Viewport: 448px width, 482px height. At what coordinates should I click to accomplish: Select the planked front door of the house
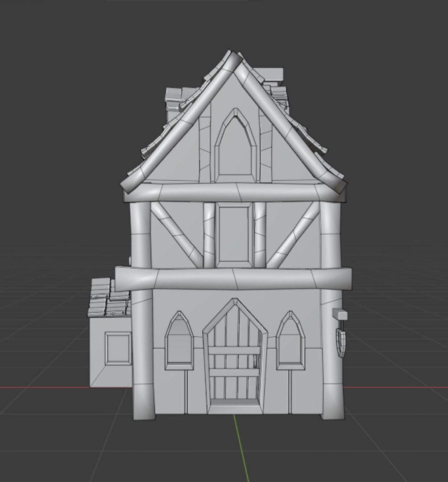pos(235,357)
